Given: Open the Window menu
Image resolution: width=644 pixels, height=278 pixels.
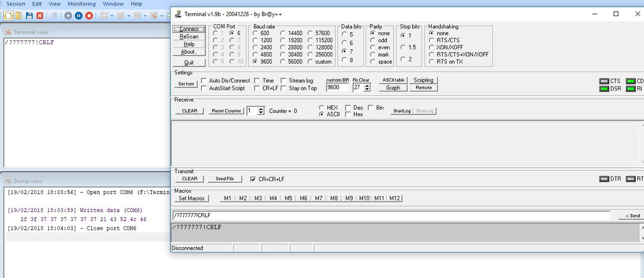Looking at the screenshot, I should [113, 4].
